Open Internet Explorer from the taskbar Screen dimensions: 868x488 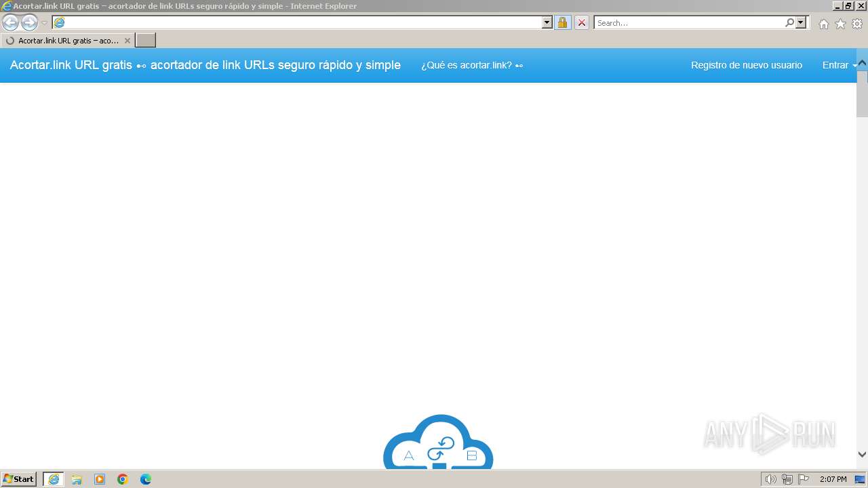click(54, 479)
